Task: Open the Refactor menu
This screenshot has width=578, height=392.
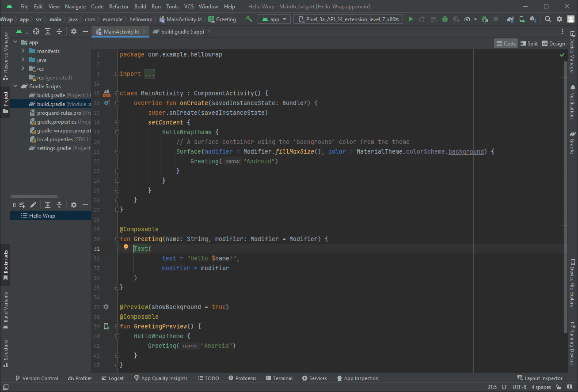Action: 118,7
